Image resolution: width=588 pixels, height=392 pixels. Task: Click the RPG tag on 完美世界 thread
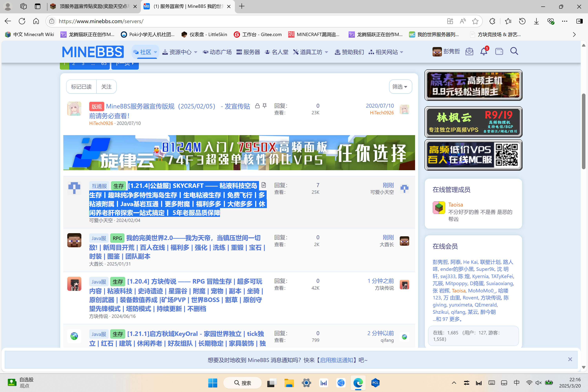click(x=117, y=238)
